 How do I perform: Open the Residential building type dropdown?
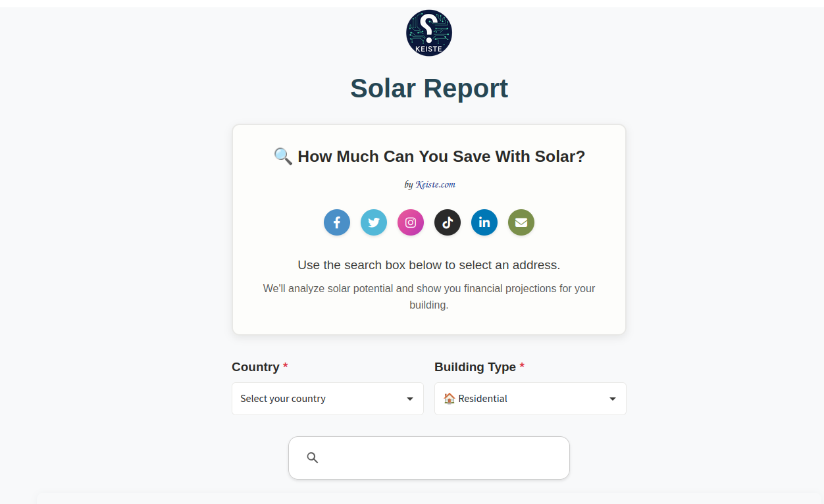[x=520, y=399]
